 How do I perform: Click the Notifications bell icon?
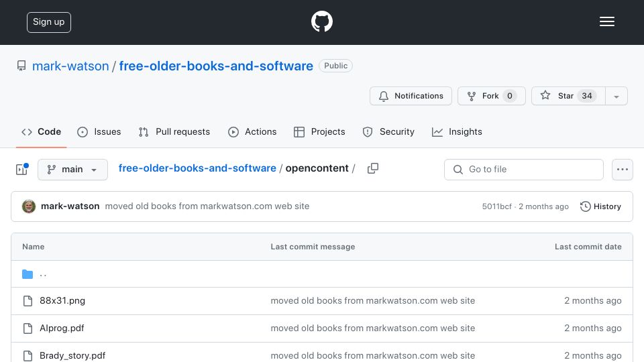(x=384, y=96)
